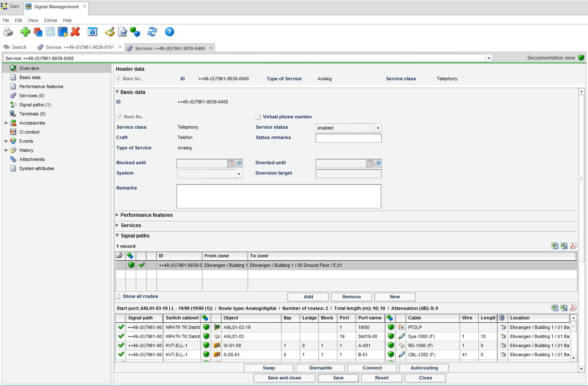Click the refresh arrows toolbar icon
The height and width of the screenshot is (386, 588).
[152, 32]
